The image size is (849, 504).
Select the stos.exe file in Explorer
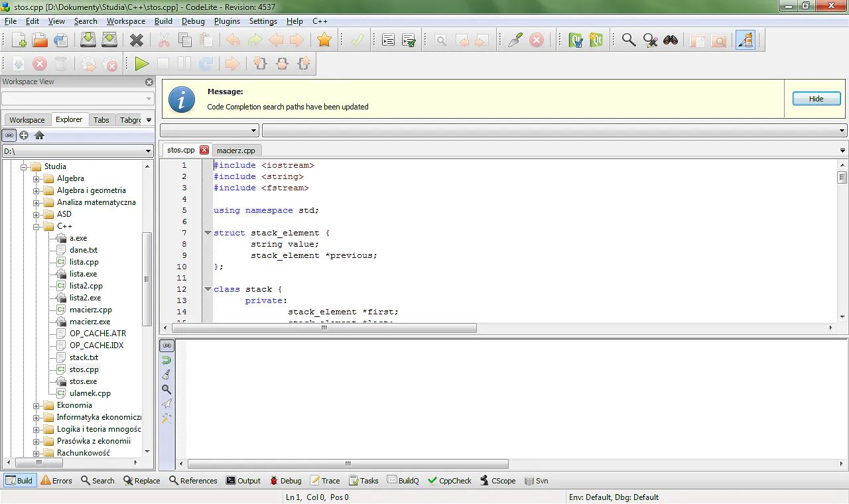tap(85, 381)
